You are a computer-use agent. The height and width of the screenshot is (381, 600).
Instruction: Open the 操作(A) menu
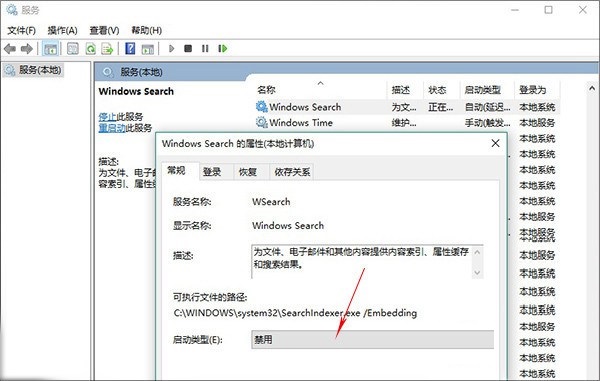click(62, 30)
